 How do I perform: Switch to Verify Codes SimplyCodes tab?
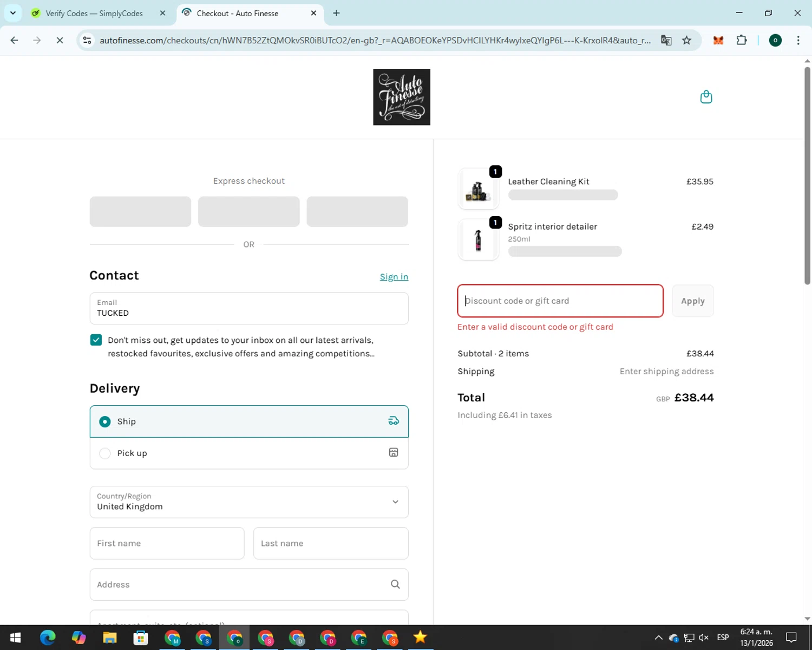pos(94,13)
